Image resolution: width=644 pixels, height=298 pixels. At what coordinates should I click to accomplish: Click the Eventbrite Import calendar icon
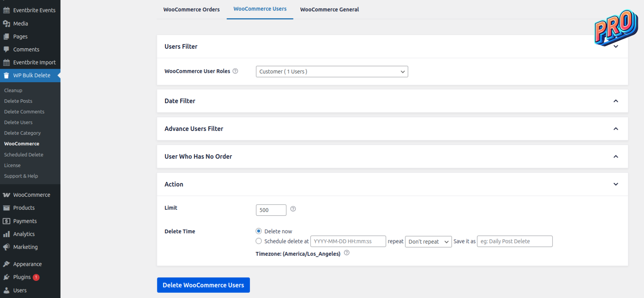(6, 62)
